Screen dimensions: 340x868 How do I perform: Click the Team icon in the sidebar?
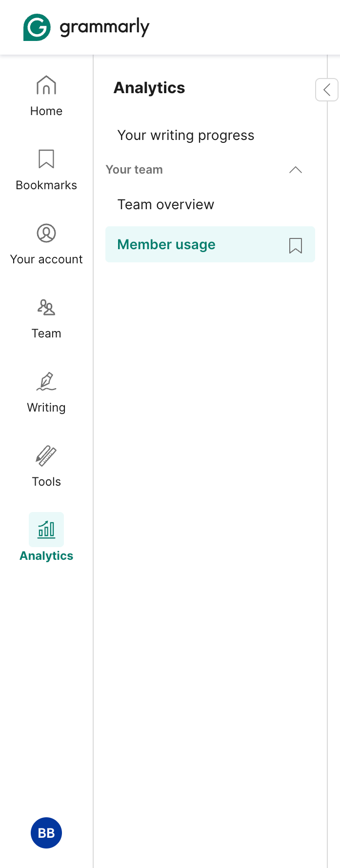(46, 307)
